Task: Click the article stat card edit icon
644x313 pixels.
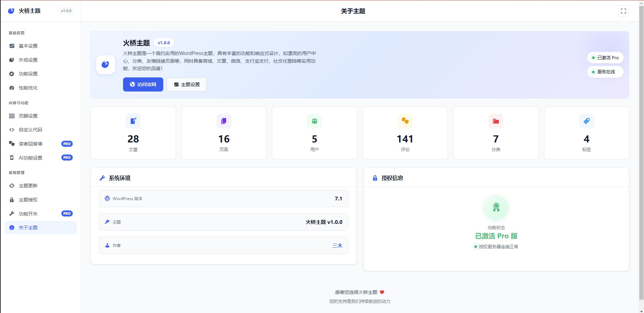Action: 133,121
